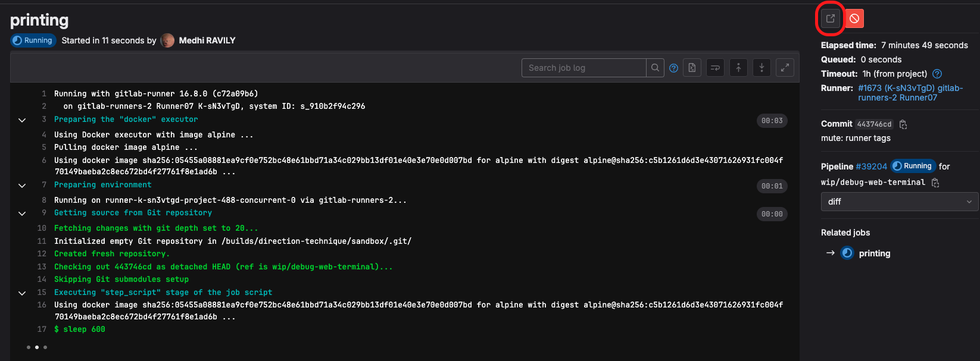
Task: Collapse the Preparing docker executor section
Action: click(x=22, y=120)
